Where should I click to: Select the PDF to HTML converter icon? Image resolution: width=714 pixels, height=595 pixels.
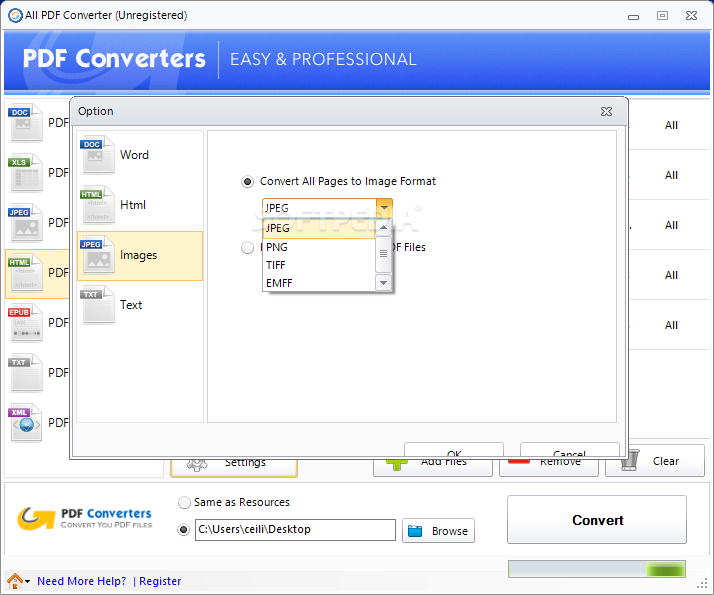(x=26, y=273)
